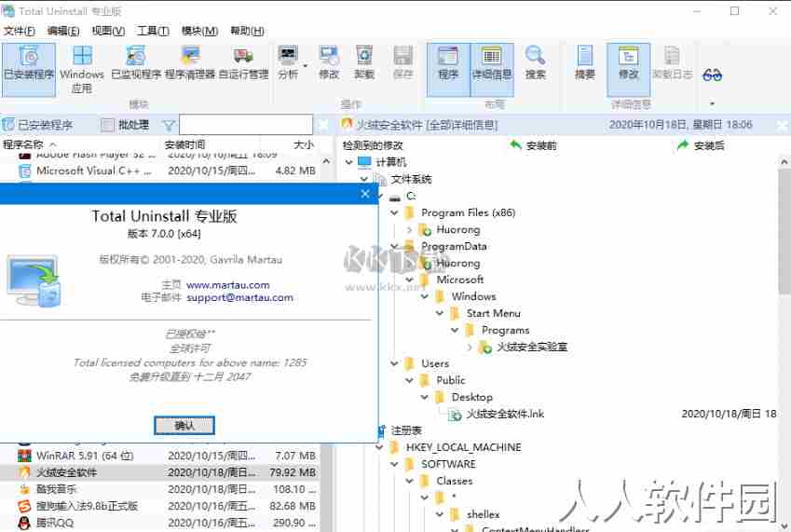The height and width of the screenshot is (532, 791).
Task: Open the 分析 dropdown arrow
Action: point(305,65)
